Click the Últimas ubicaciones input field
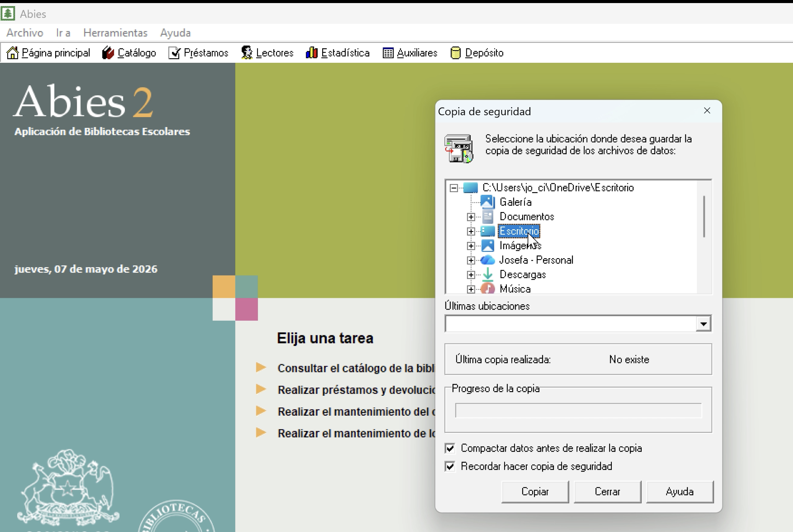Viewport: 793px width, 532px height. (570, 324)
